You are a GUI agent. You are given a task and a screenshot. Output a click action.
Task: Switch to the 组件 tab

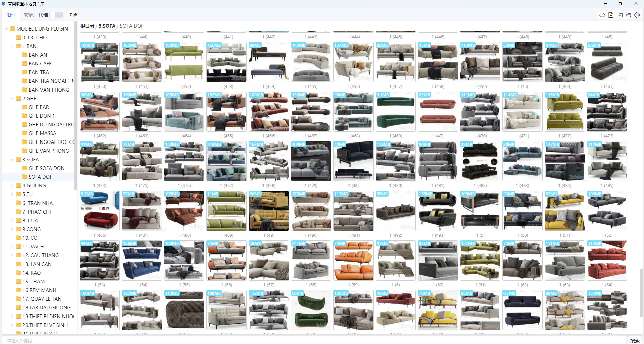pos(11,15)
